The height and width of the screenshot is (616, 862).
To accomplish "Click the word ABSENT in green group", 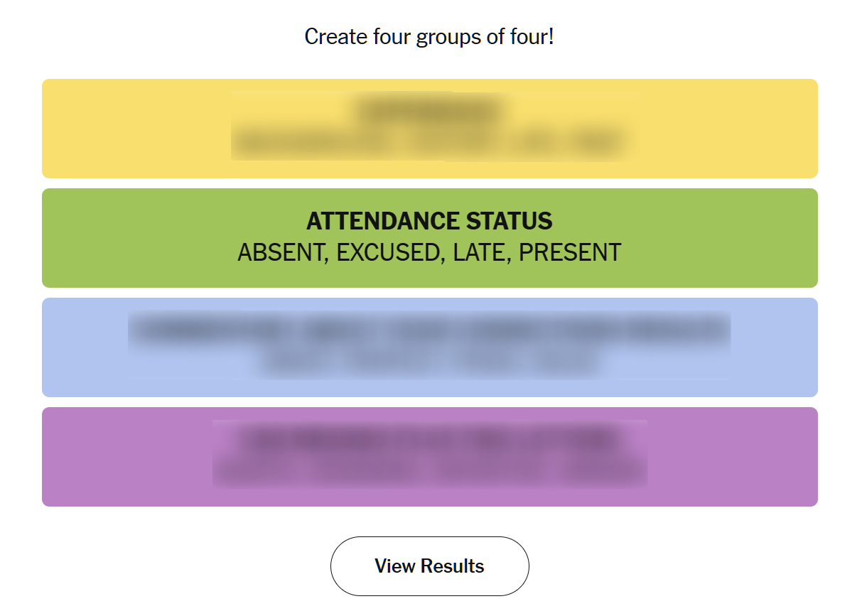I will coord(280,252).
